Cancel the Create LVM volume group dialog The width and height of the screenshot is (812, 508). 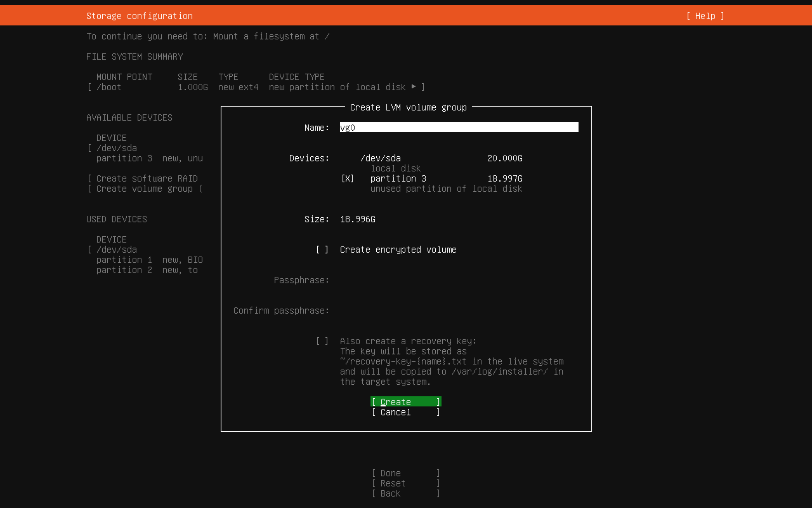405,412
